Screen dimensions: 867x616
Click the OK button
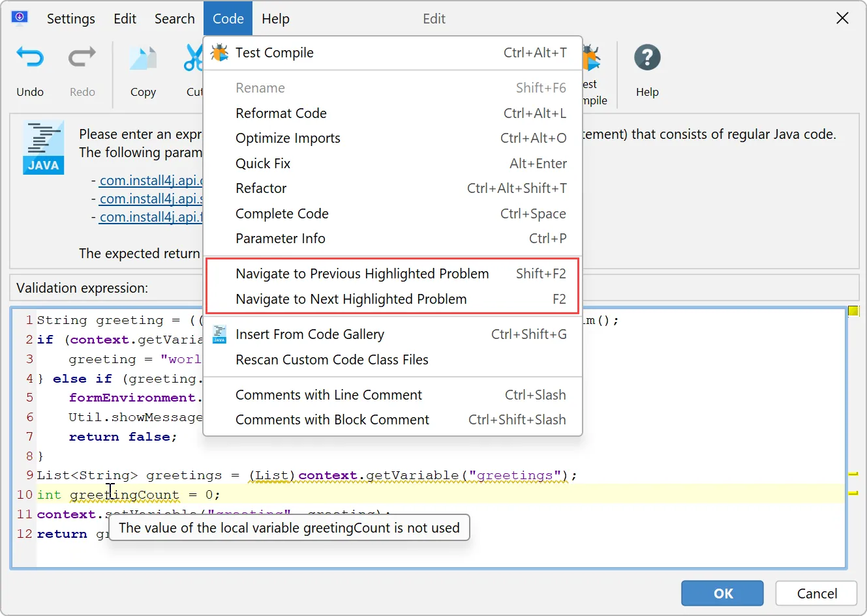pos(722,593)
